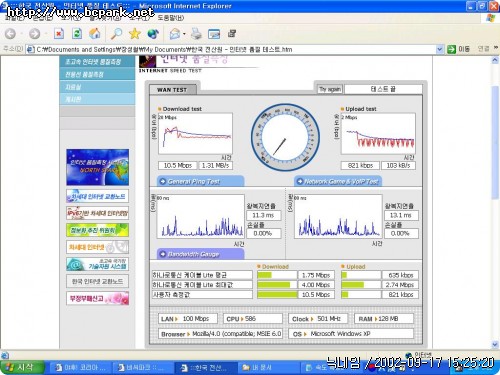Screen dimensions: 500x375
Task: Select the WAN TEST tab
Action: 172,90
